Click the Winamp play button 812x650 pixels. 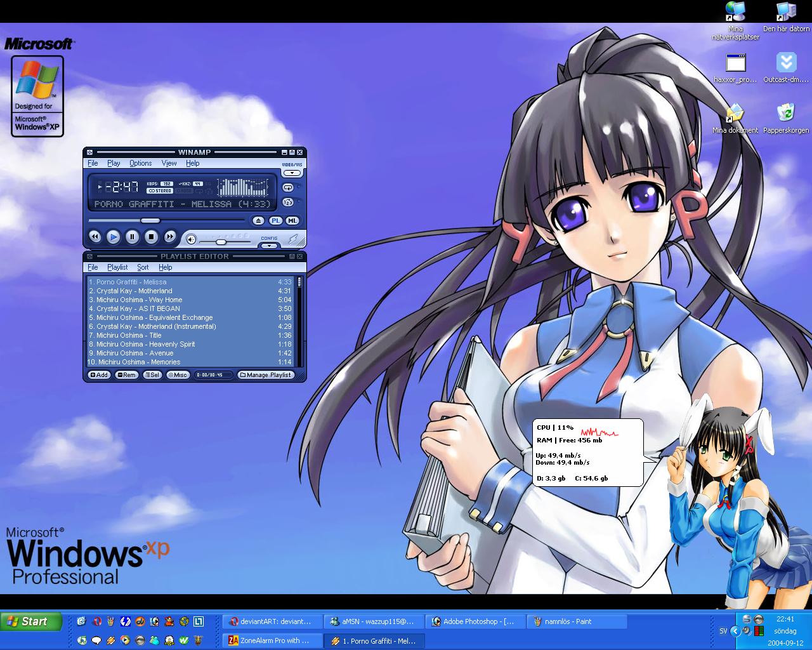113,237
